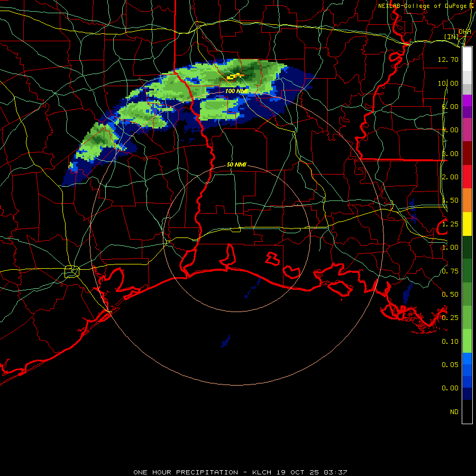Click the 0.25 legend value
476x476 pixels.
click(x=450, y=318)
